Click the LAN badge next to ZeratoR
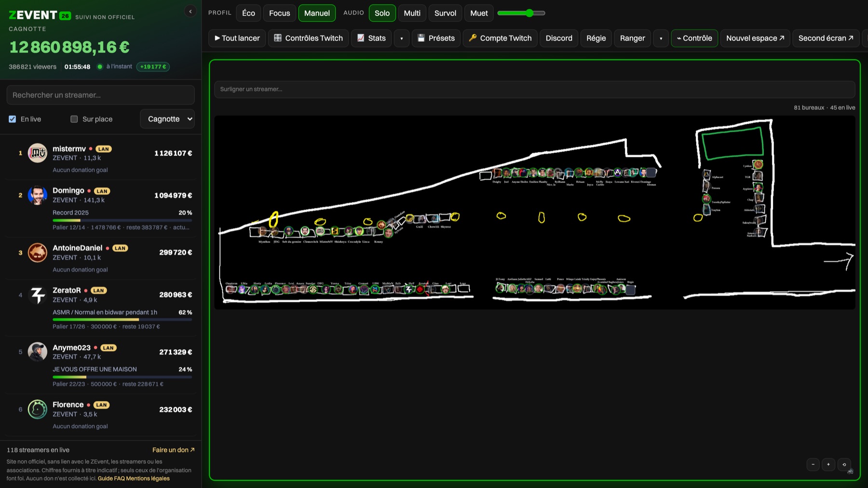 tap(99, 290)
